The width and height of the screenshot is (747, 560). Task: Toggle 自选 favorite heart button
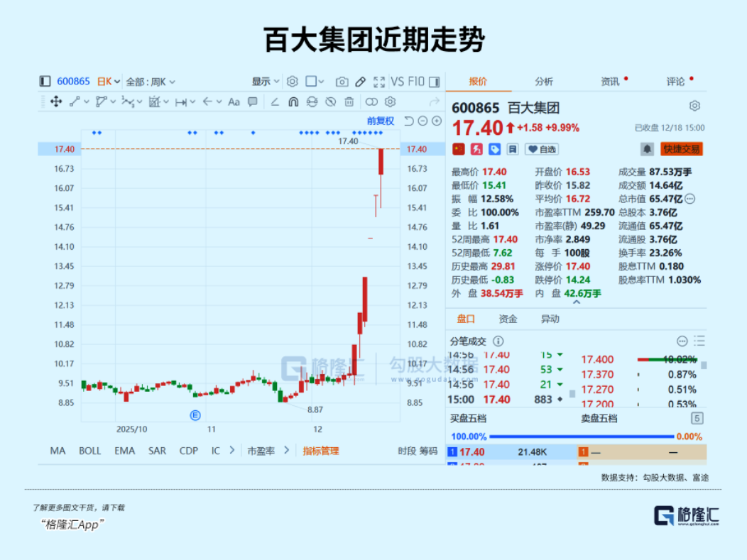click(x=542, y=149)
